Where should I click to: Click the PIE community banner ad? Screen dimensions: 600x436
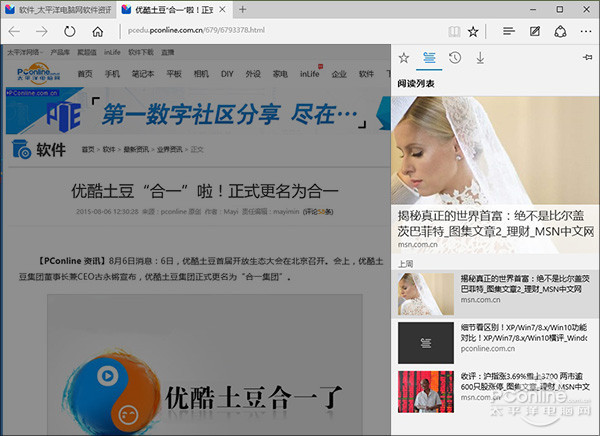click(198, 111)
